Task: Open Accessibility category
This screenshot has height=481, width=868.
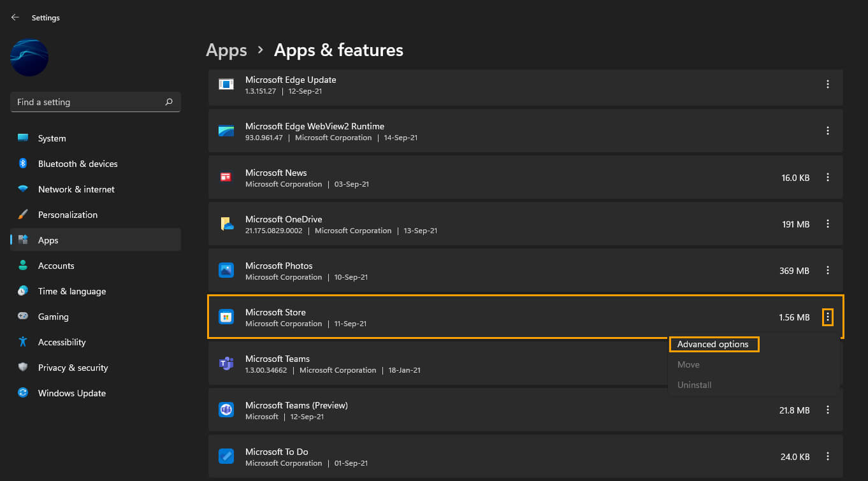Action: coord(96,342)
